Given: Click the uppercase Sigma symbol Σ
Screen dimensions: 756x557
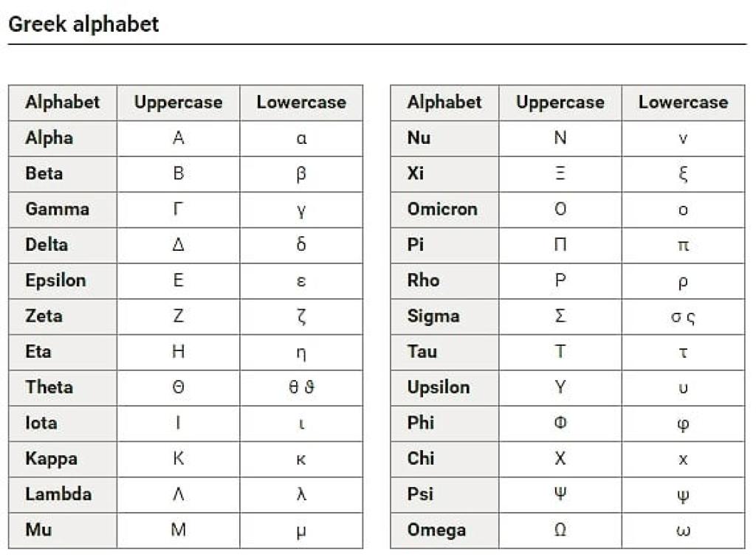Looking at the screenshot, I should click(x=560, y=316).
